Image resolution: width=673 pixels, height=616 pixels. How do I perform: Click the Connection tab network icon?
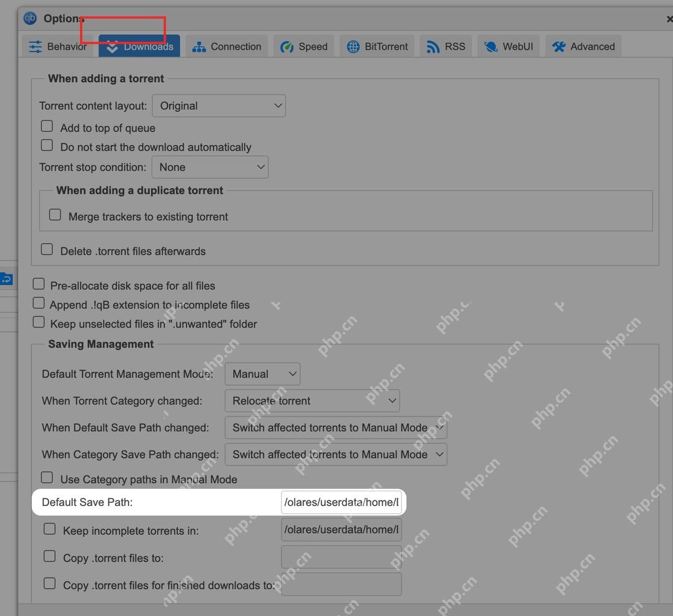(x=199, y=46)
